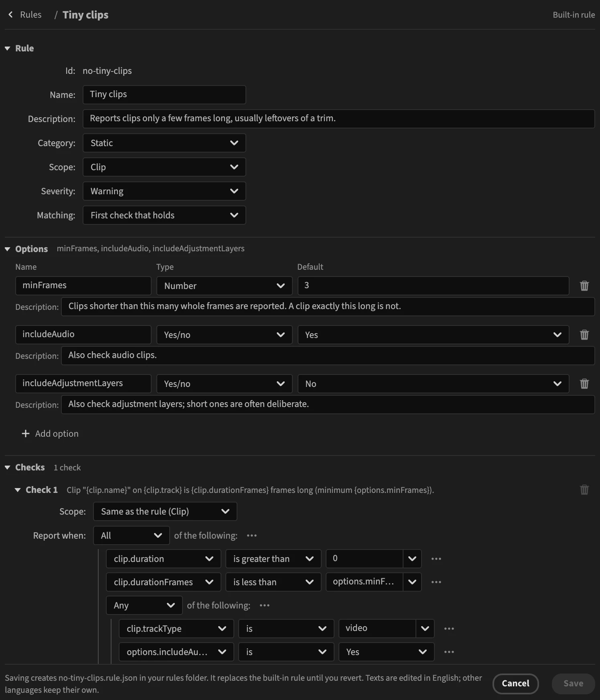Open the Matching dropdown First check that holds

pyautogui.click(x=164, y=215)
